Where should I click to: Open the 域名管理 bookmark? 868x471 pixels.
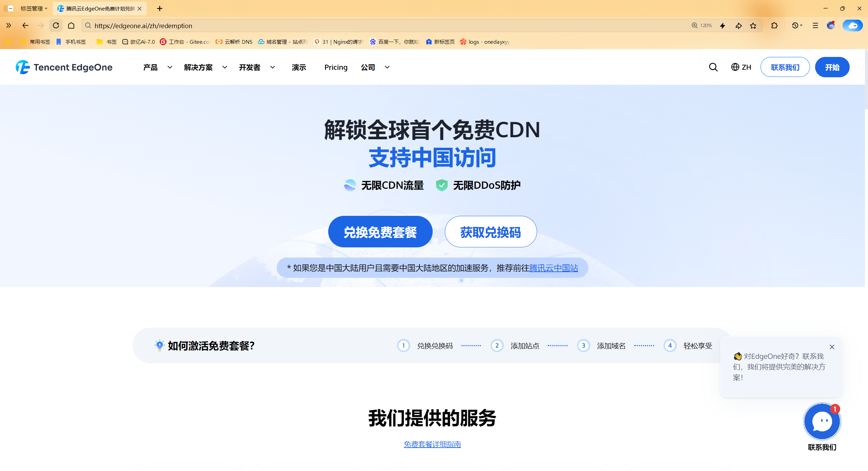pos(283,42)
